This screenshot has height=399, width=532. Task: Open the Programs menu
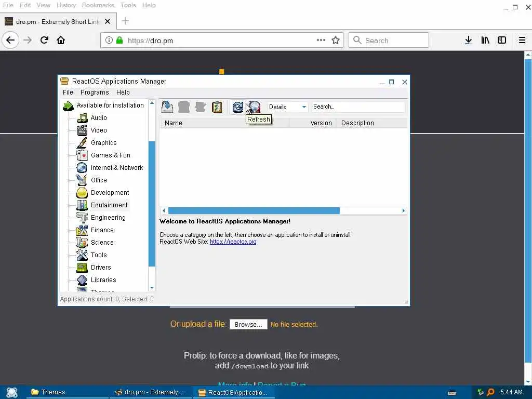point(95,92)
